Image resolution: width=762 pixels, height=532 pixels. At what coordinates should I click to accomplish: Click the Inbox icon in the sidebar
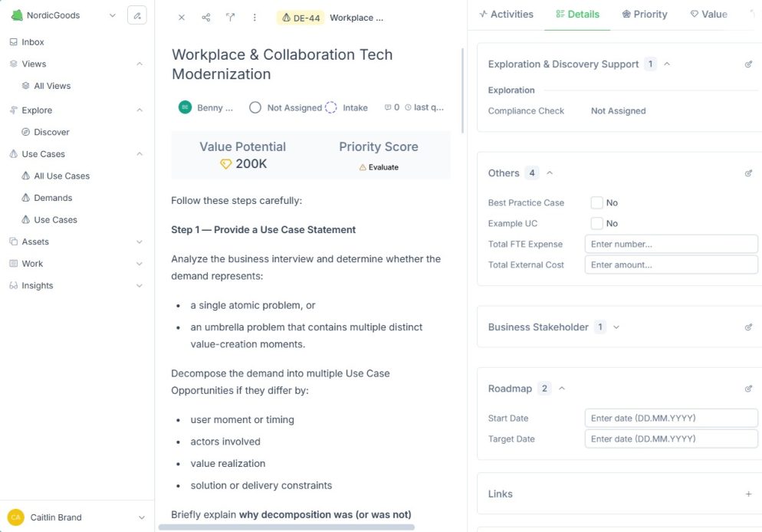pyautogui.click(x=14, y=42)
